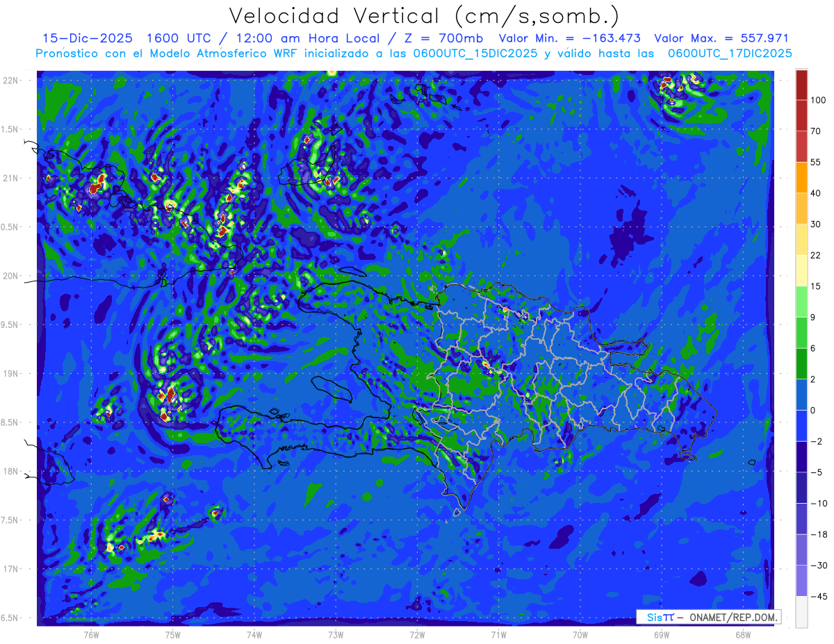Click the "18N" latitude label

11,471
